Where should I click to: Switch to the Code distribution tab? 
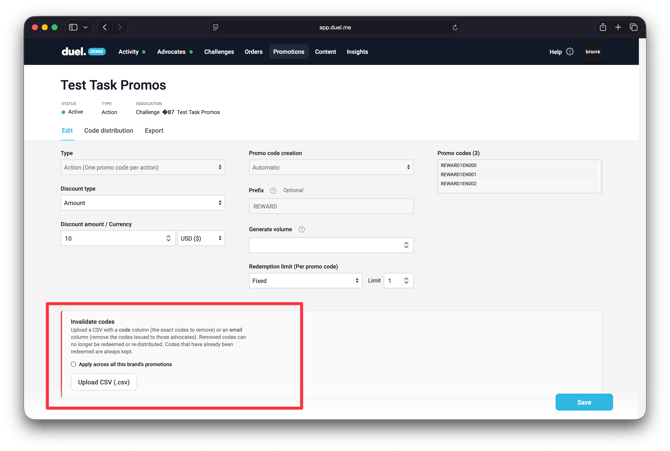pyautogui.click(x=109, y=130)
